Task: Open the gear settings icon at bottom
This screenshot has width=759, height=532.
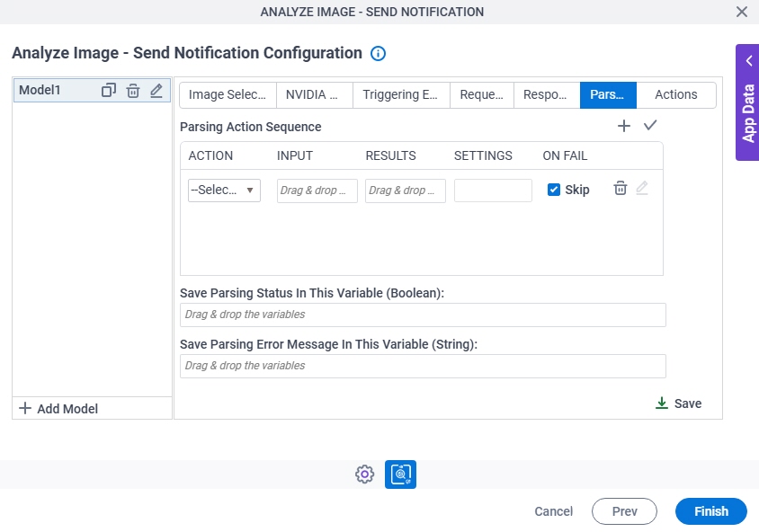Action: (364, 474)
